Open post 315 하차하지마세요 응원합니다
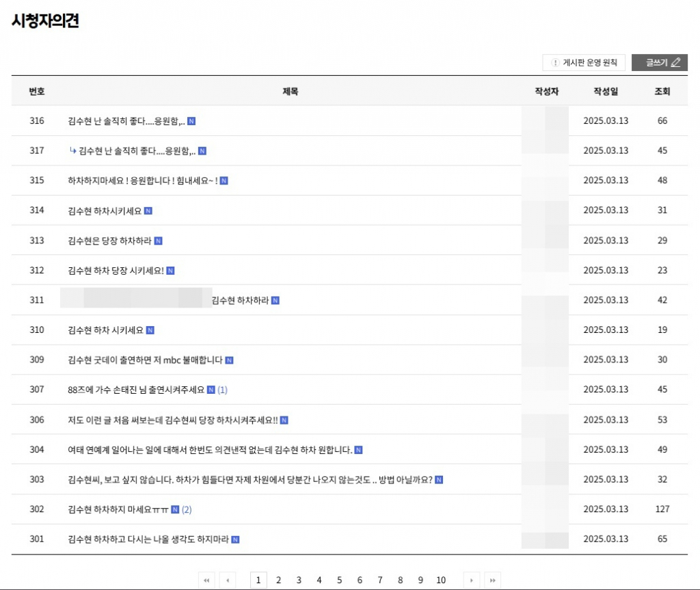Image resolution: width=700 pixels, height=590 pixels. coord(142,180)
